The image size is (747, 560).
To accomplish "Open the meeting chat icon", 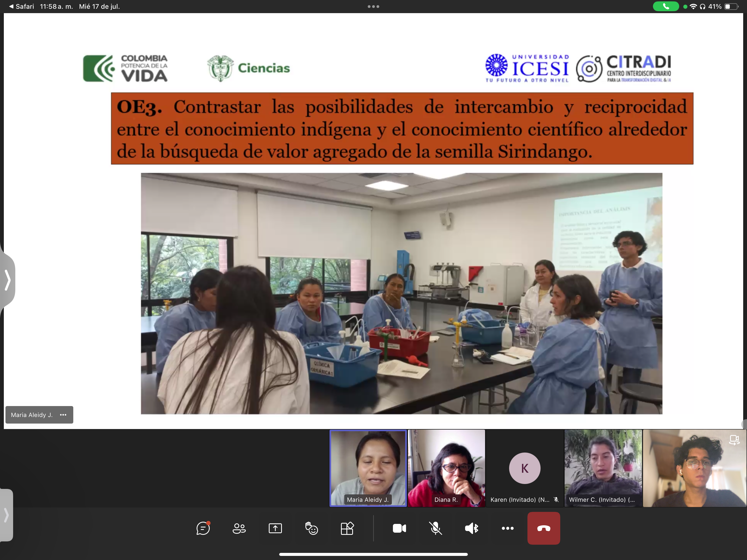I will coord(203,528).
